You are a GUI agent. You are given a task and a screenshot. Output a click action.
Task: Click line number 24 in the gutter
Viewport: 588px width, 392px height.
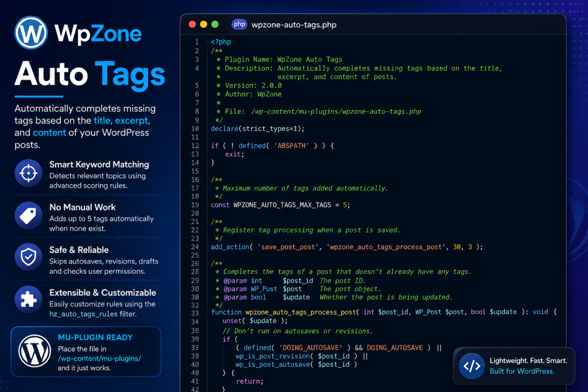[195, 247]
